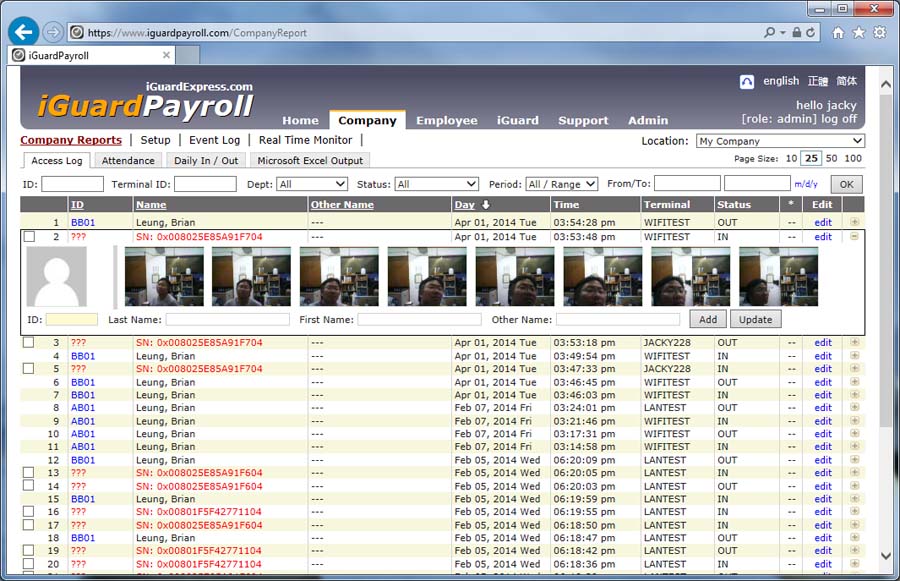
Task: Click the scrollbar up arrow
Action: (x=886, y=84)
